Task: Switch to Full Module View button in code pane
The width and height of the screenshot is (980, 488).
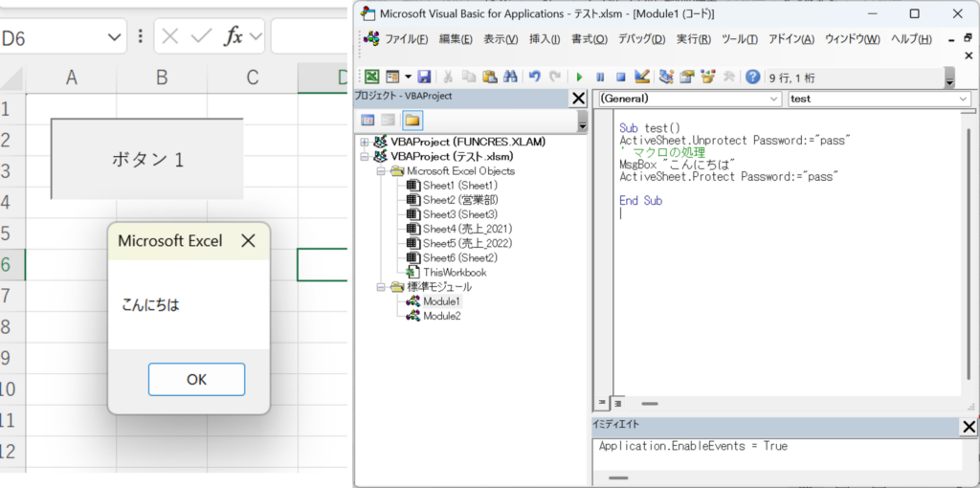Action: coord(617,404)
